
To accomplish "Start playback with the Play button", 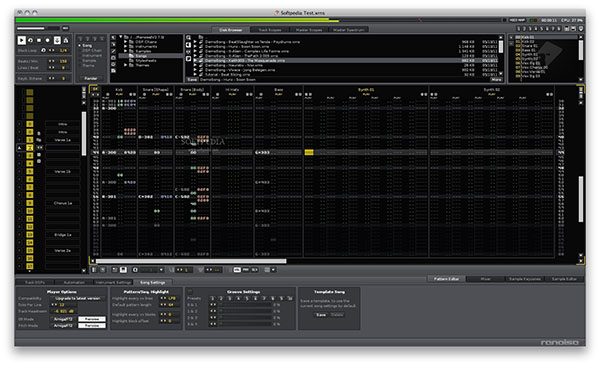I will click(x=21, y=40).
